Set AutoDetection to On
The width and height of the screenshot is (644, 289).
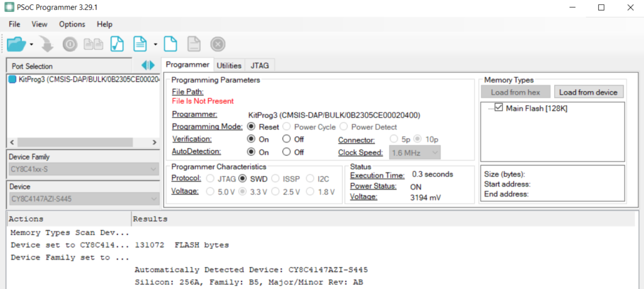tap(252, 152)
